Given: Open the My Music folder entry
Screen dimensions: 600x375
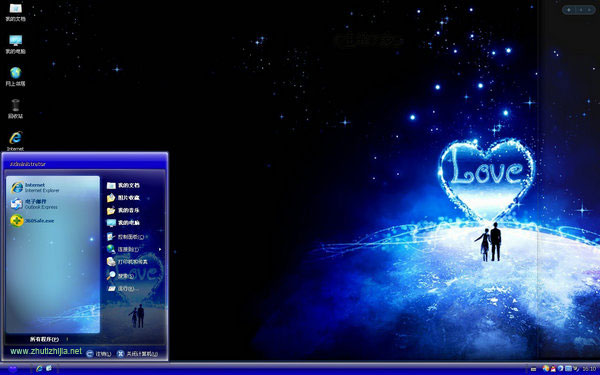Looking at the screenshot, I should tap(123, 210).
